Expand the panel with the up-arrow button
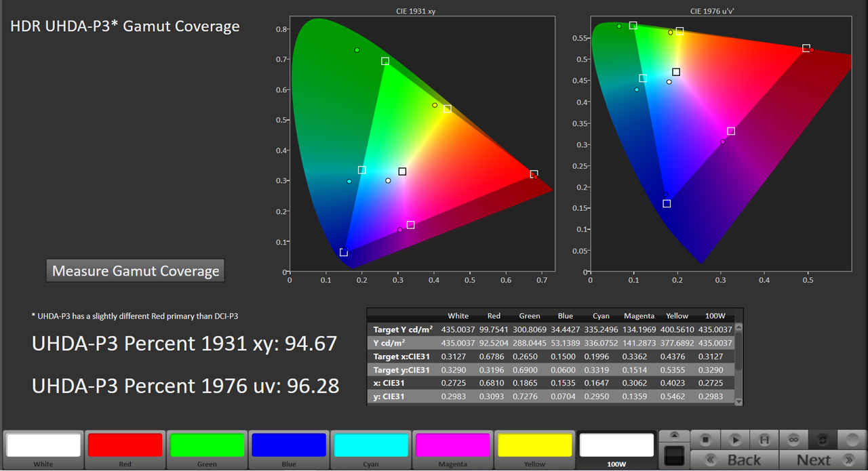 [x=674, y=435]
